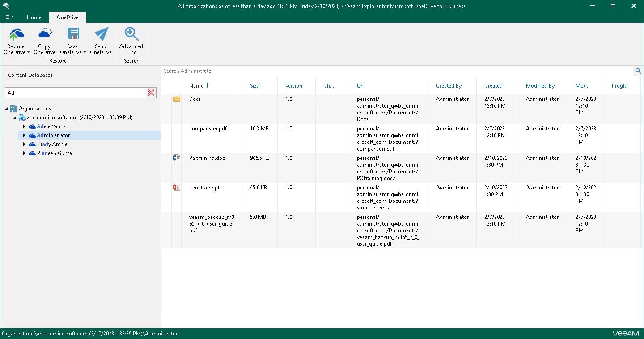Open Advanced Find search
Screen dimensions: 644x339
point(131,41)
